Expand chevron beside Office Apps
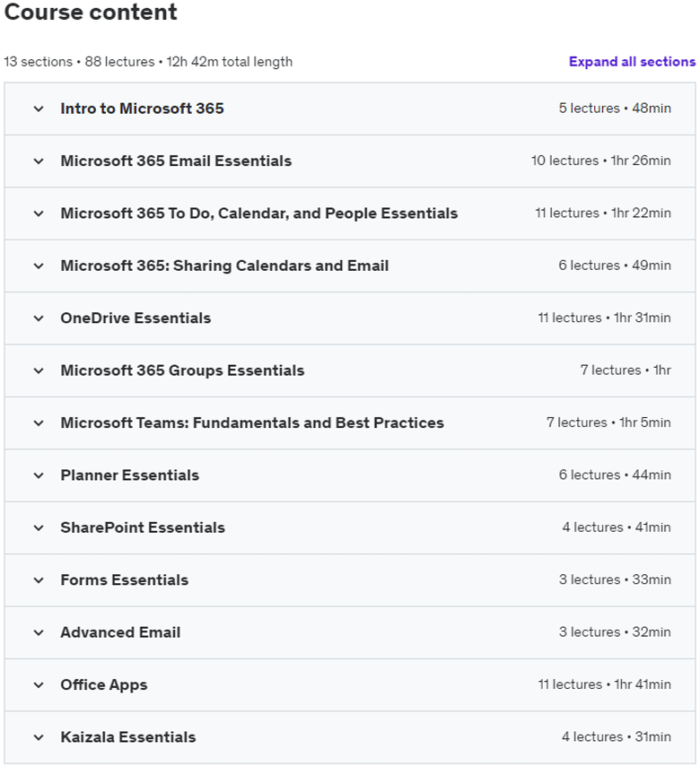700x767 pixels. [x=39, y=684]
